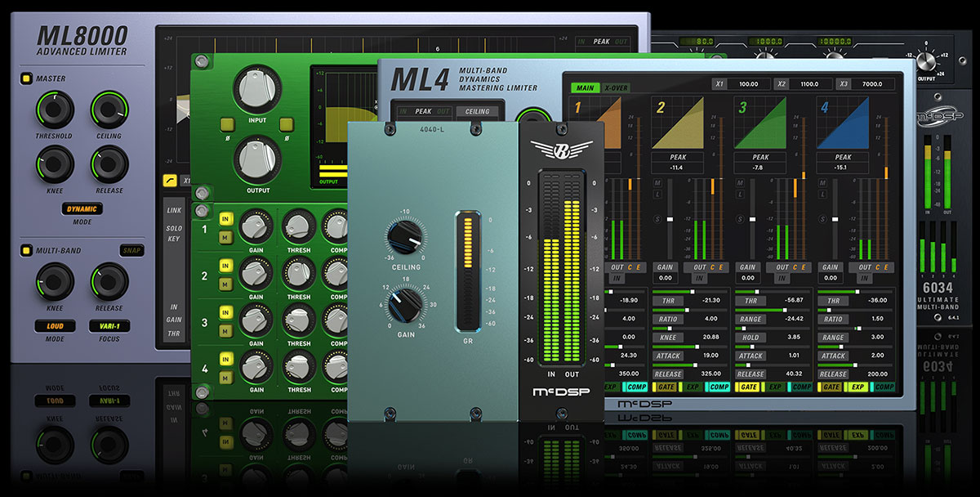
Task: Click the ML4 X1 crossover value 100.00
Action: pos(748,84)
